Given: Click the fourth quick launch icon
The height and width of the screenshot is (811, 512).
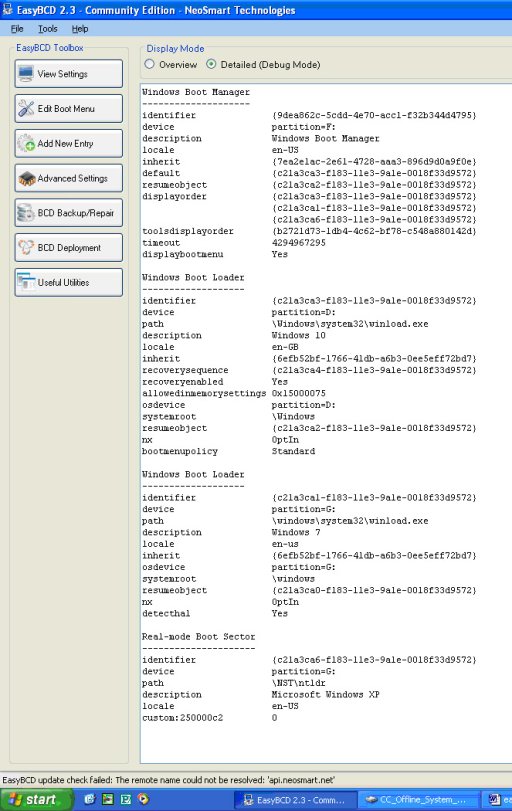Looking at the screenshot, I should tap(143, 800).
